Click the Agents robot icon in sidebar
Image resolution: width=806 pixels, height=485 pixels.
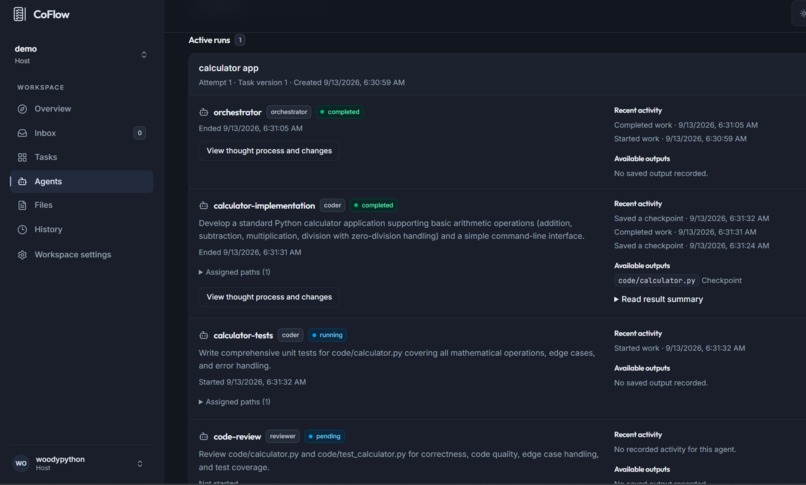22,181
